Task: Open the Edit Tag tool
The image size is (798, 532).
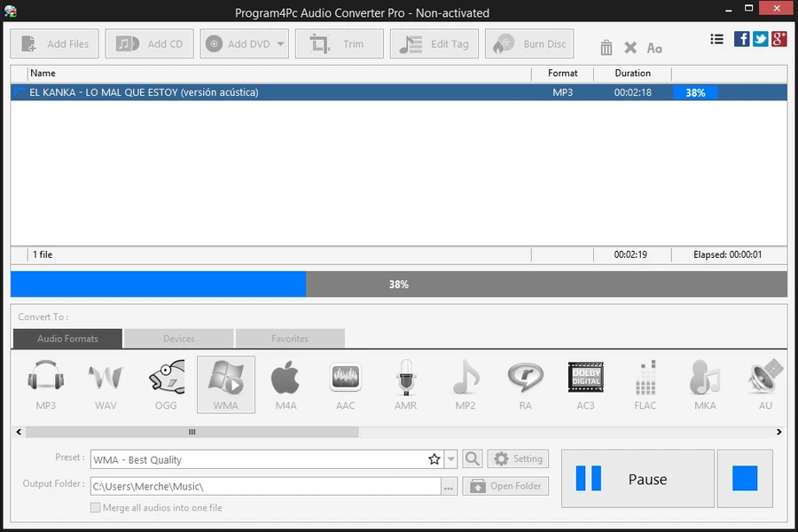Action: coord(434,43)
